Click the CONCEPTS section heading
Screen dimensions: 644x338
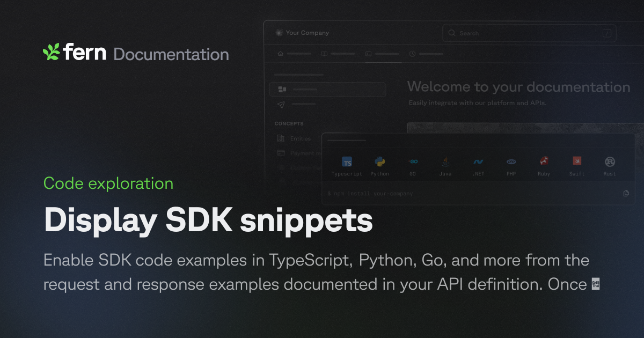pyautogui.click(x=289, y=123)
